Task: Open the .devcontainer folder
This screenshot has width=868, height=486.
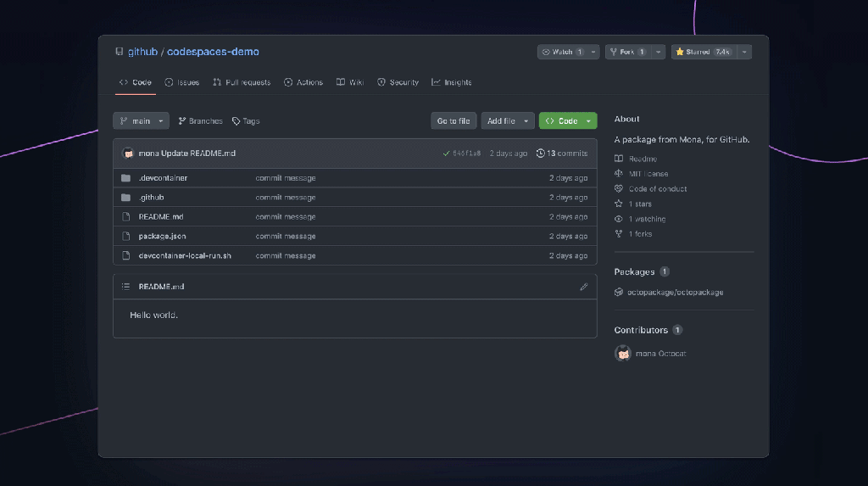Action: click(163, 178)
